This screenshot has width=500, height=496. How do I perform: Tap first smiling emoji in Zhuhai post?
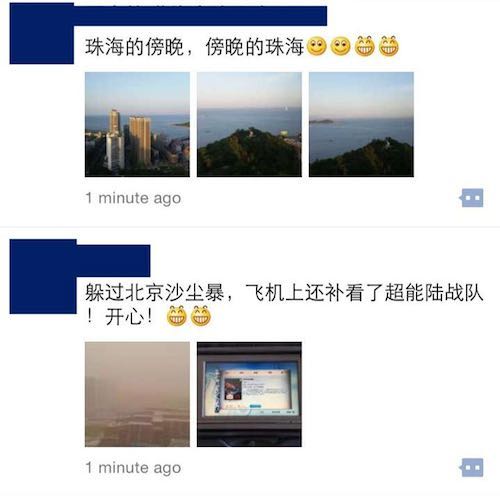click(316, 46)
